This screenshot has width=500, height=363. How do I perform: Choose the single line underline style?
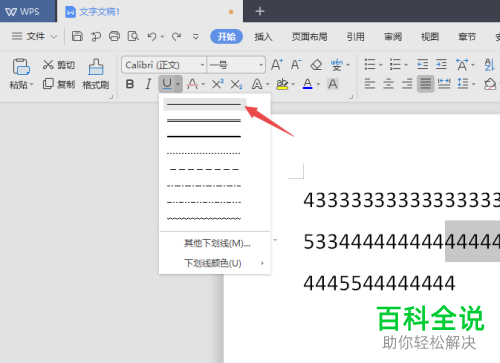click(x=204, y=105)
